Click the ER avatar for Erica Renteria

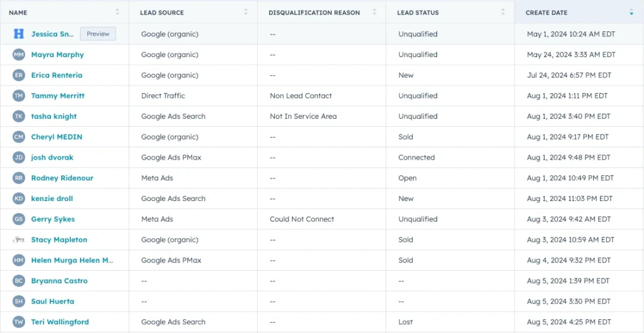18,75
